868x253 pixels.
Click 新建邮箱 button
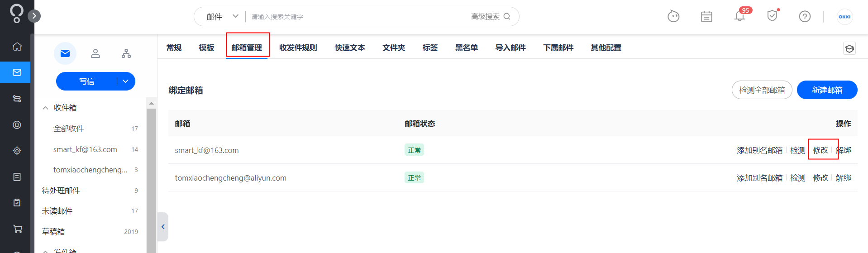coord(827,90)
